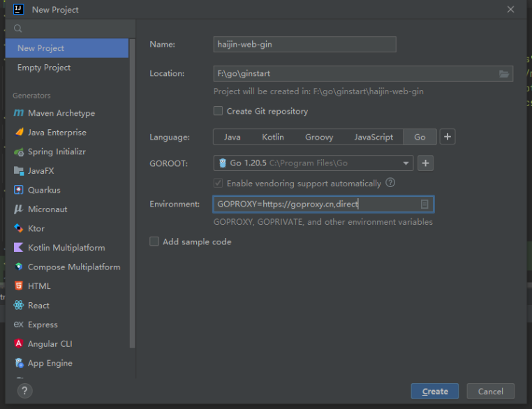The height and width of the screenshot is (409, 532).
Task: Open the Compose Multiplatform generator
Action: click(x=67, y=267)
